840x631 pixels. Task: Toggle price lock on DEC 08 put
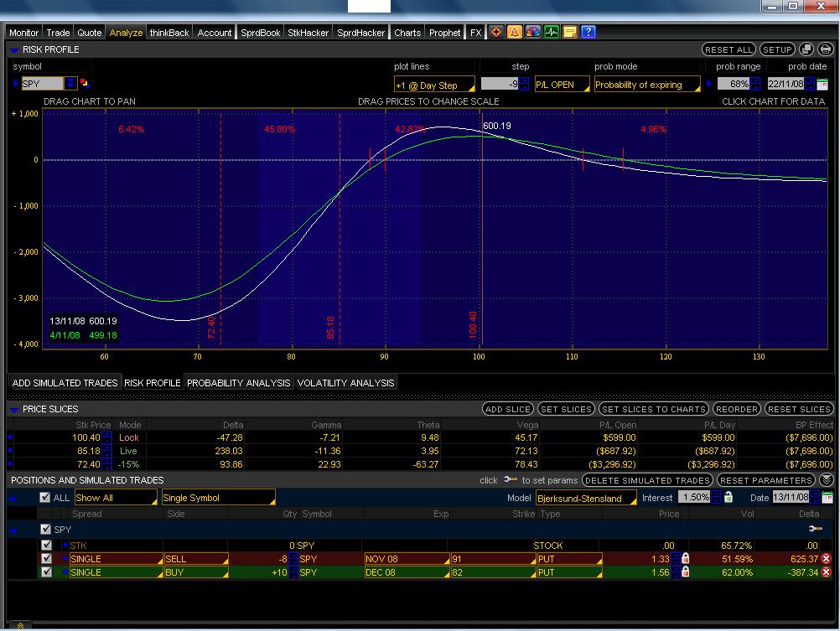click(686, 572)
